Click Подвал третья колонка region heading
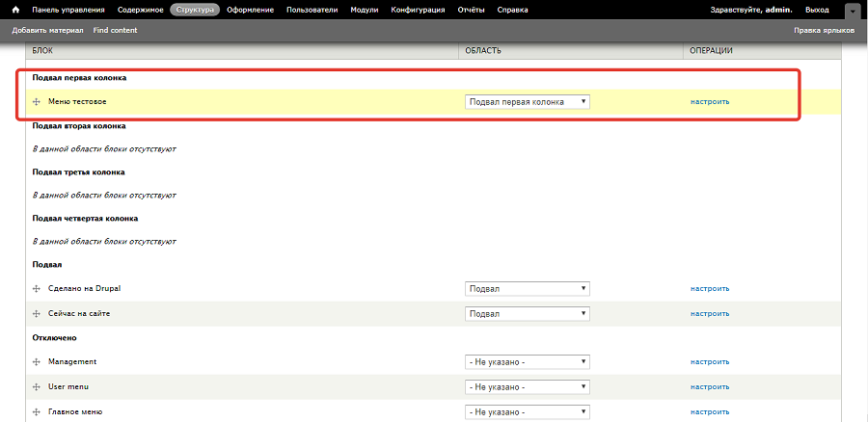 click(79, 172)
